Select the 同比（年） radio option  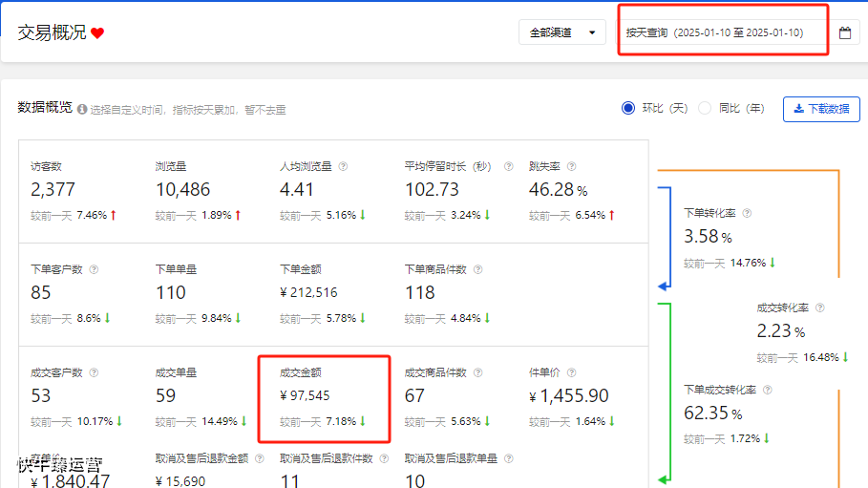point(705,108)
